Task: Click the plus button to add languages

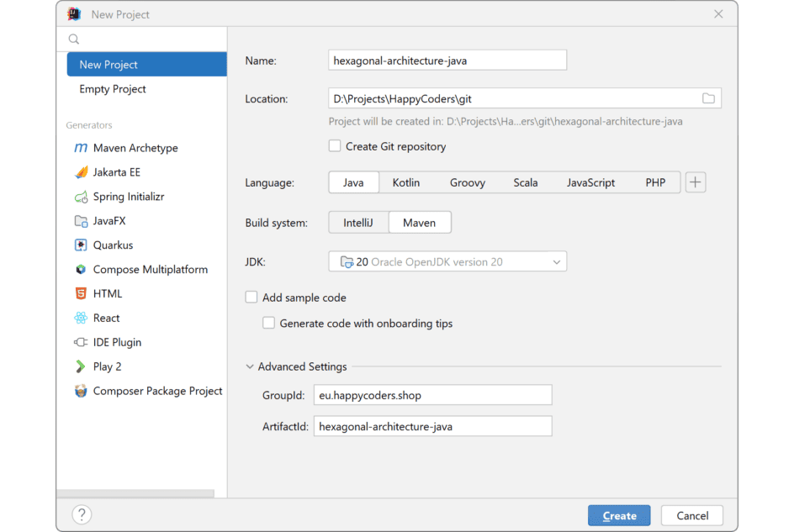Action: 696,182
